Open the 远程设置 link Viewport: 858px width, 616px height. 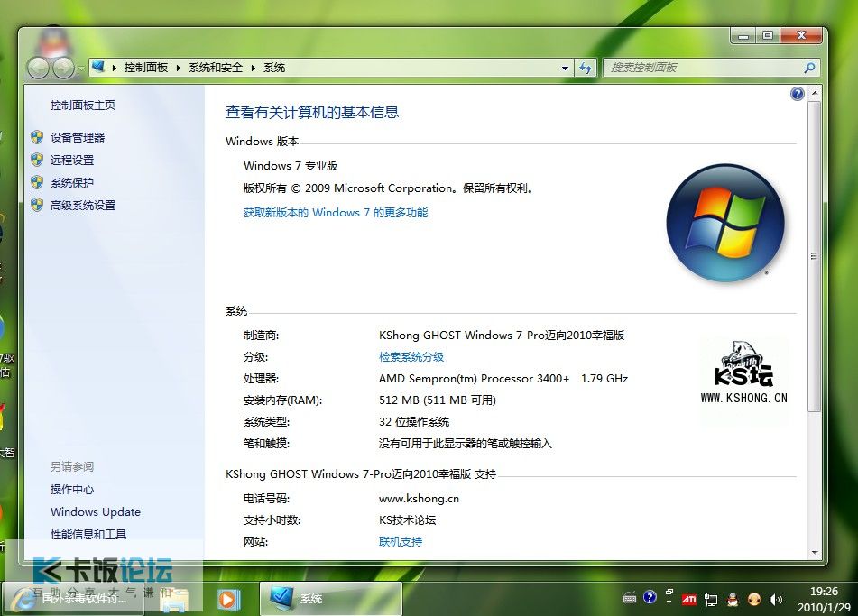tap(71, 160)
